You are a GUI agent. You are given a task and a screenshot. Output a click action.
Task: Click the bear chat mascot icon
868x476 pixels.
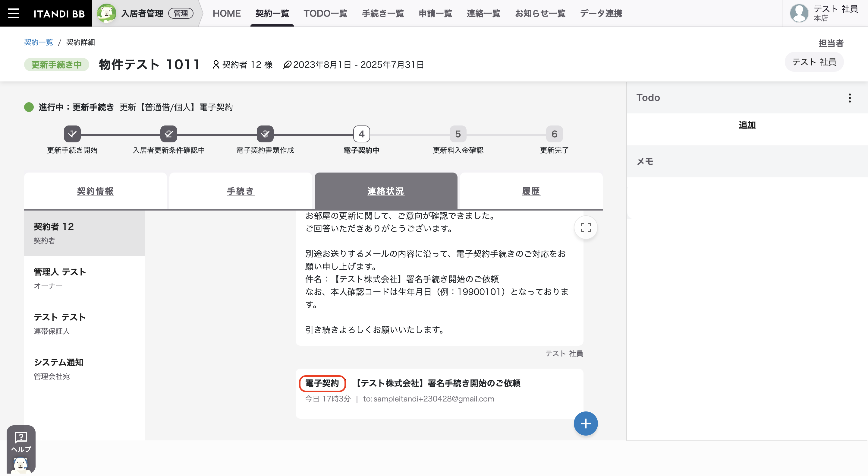pyautogui.click(x=21, y=465)
